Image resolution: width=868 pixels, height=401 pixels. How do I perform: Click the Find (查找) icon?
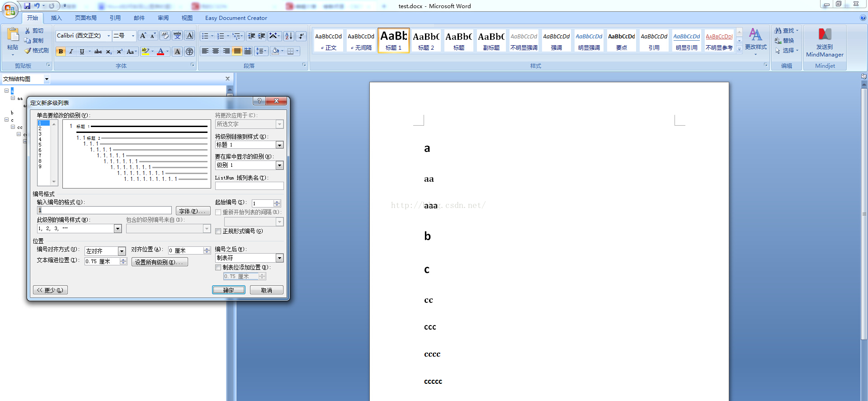(x=778, y=31)
